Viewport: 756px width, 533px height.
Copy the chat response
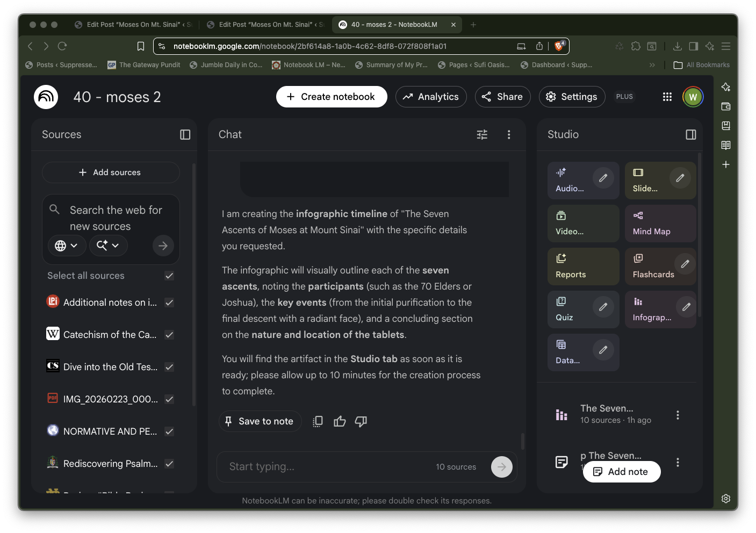point(318,422)
